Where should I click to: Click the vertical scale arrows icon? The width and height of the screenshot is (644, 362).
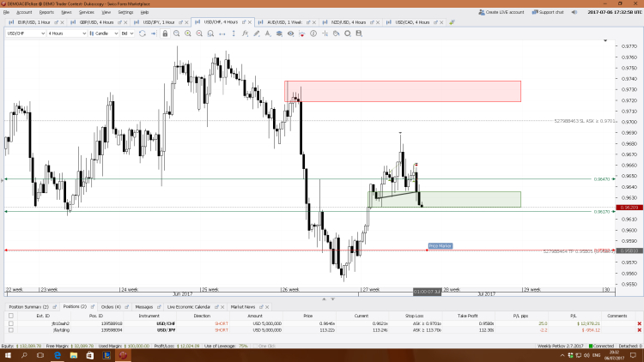(234, 33)
